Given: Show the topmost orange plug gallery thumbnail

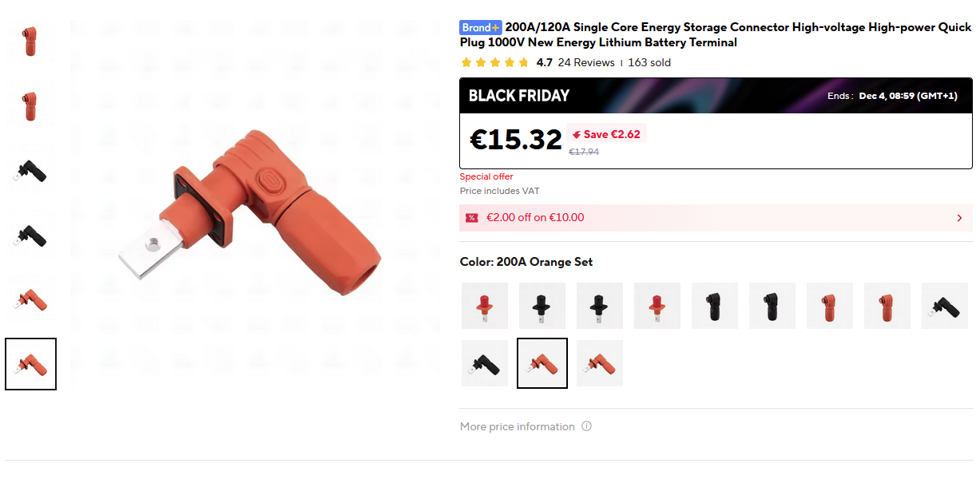Looking at the screenshot, I should pyautogui.click(x=31, y=42).
